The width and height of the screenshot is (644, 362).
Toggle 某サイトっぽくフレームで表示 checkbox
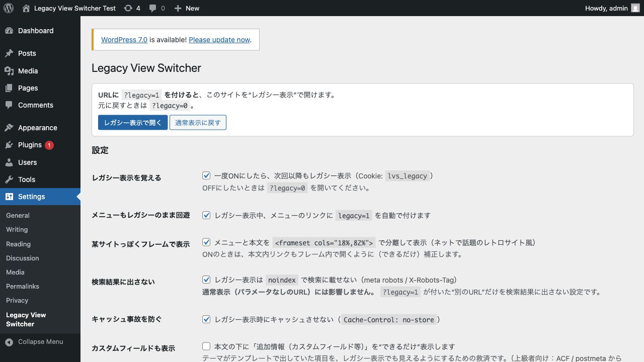(x=206, y=242)
